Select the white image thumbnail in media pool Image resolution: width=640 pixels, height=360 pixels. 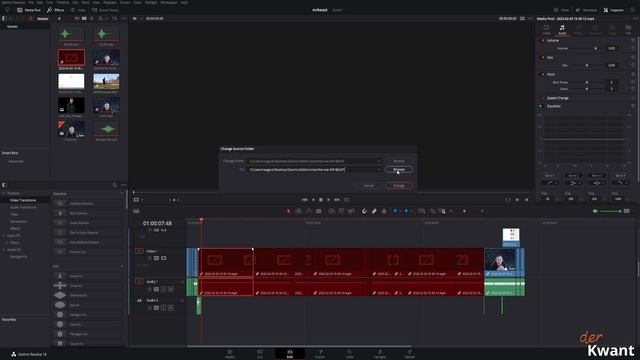(71, 81)
